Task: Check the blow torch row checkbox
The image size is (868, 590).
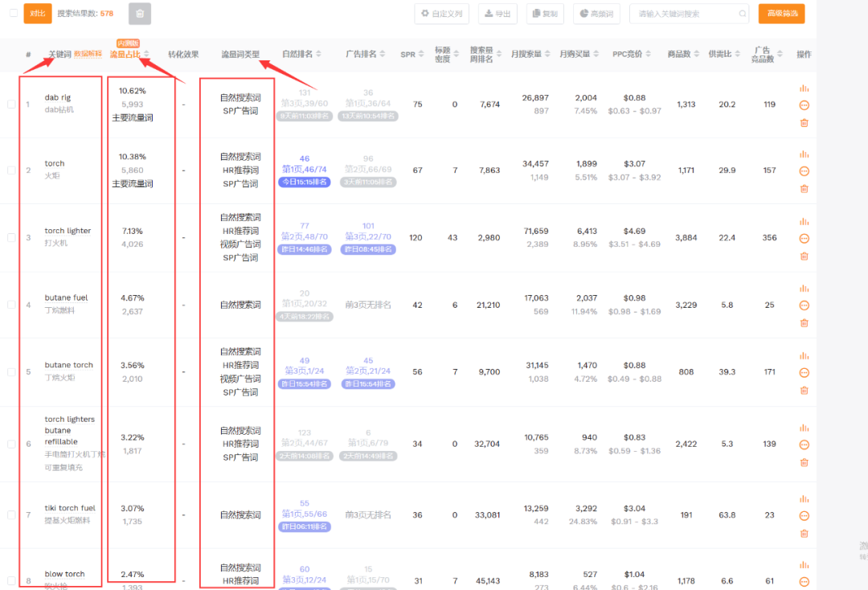Action: pos(11,580)
